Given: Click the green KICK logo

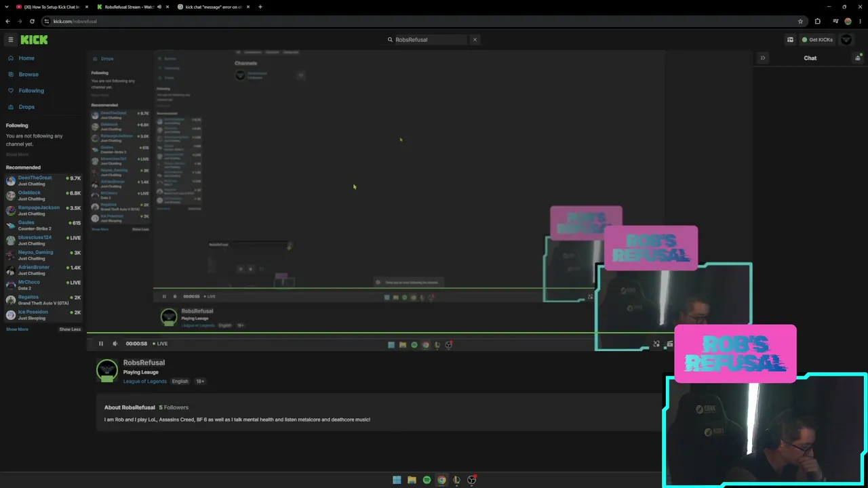Looking at the screenshot, I should point(34,40).
